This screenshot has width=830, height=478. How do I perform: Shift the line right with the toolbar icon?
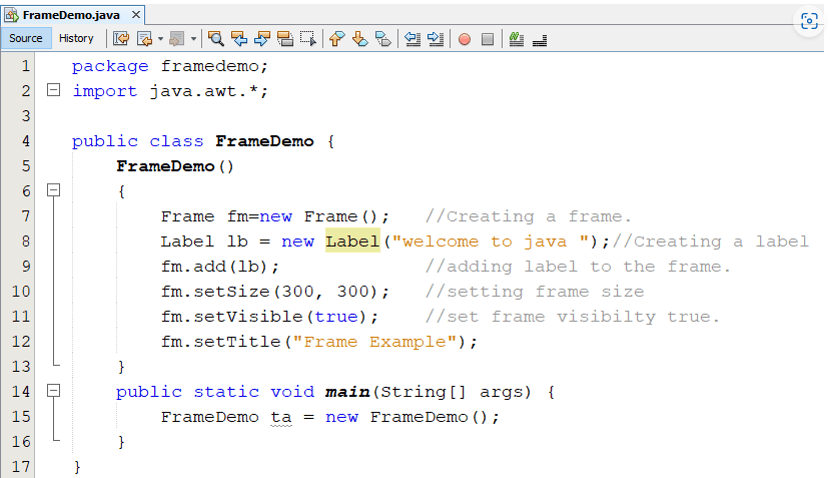point(435,39)
